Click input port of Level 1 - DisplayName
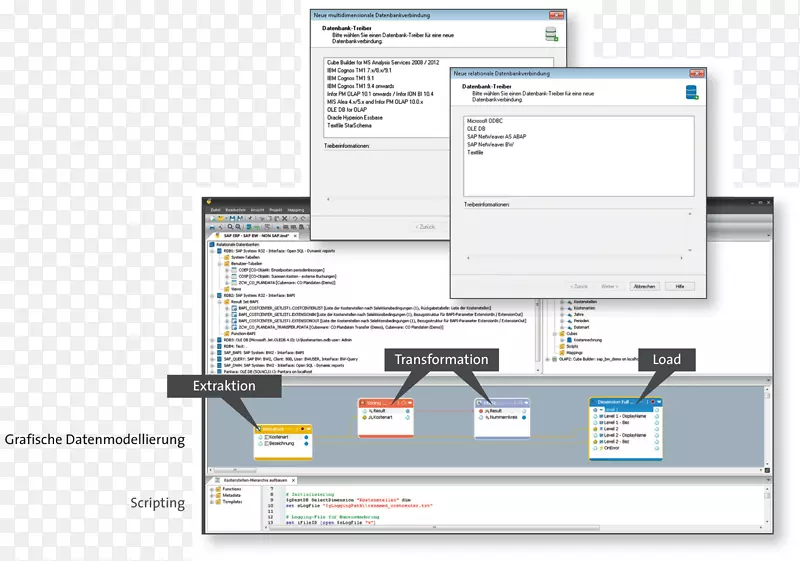This screenshot has width=800, height=561. [595, 416]
